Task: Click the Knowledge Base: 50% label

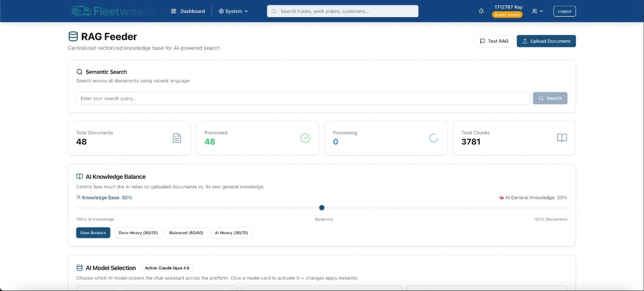Action: [105, 198]
